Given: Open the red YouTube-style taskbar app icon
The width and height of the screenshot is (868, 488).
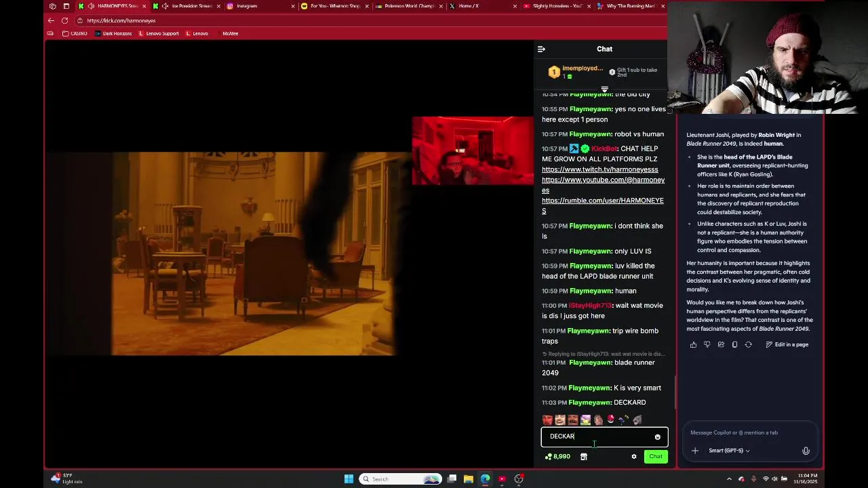Looking at the screenshot, I should pos(502,479).
